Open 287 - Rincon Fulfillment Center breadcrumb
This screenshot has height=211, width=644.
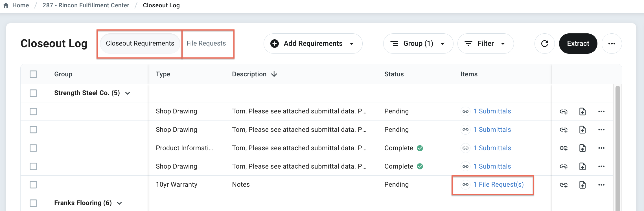click(86, 5)
